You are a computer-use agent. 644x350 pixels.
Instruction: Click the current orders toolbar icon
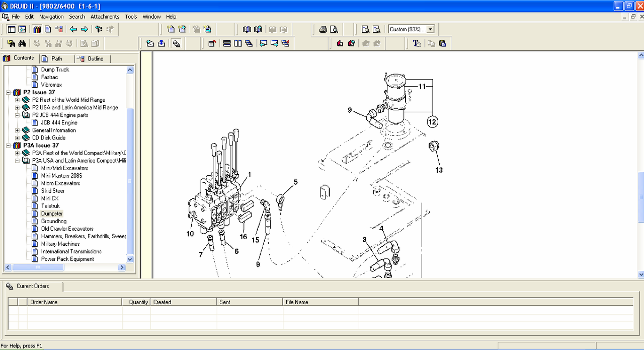click(x=176, y=43)
